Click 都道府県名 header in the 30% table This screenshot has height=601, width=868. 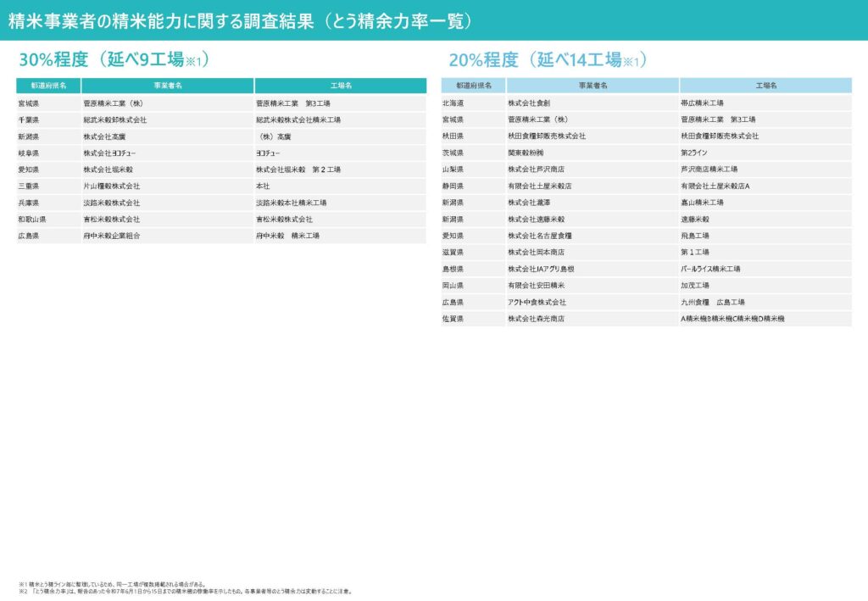point(48,86)
